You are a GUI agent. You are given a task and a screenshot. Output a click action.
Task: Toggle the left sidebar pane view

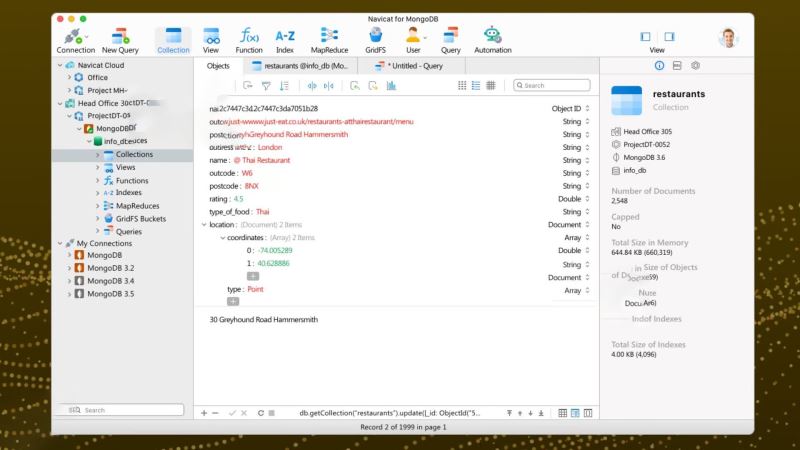pos(645,37)
